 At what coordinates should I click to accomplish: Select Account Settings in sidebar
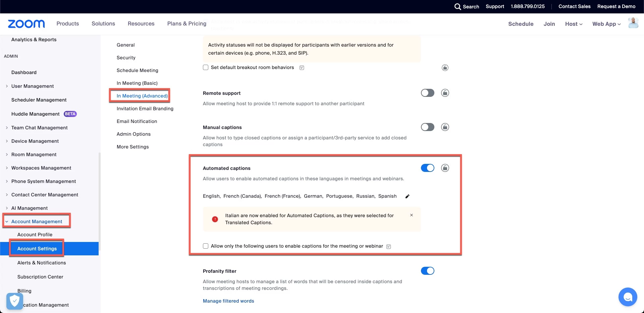click(37, 249)
